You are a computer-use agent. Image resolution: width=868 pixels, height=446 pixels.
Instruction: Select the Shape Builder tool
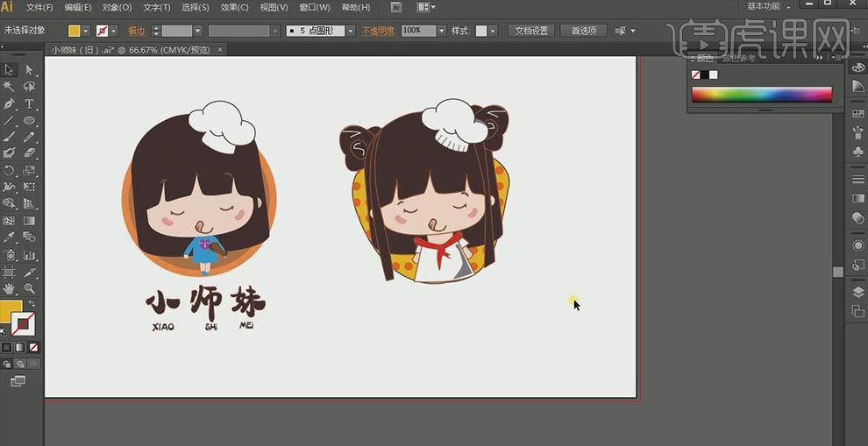coord(9,203)
